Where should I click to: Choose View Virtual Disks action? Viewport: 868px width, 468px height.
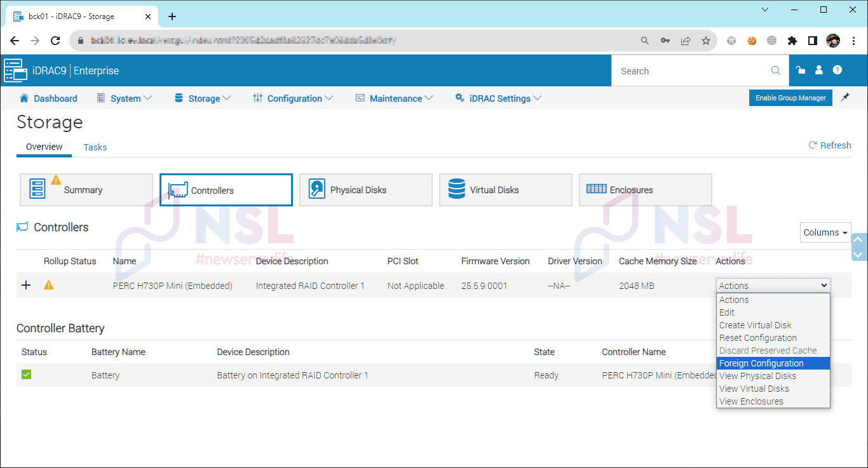coord(773,389)
